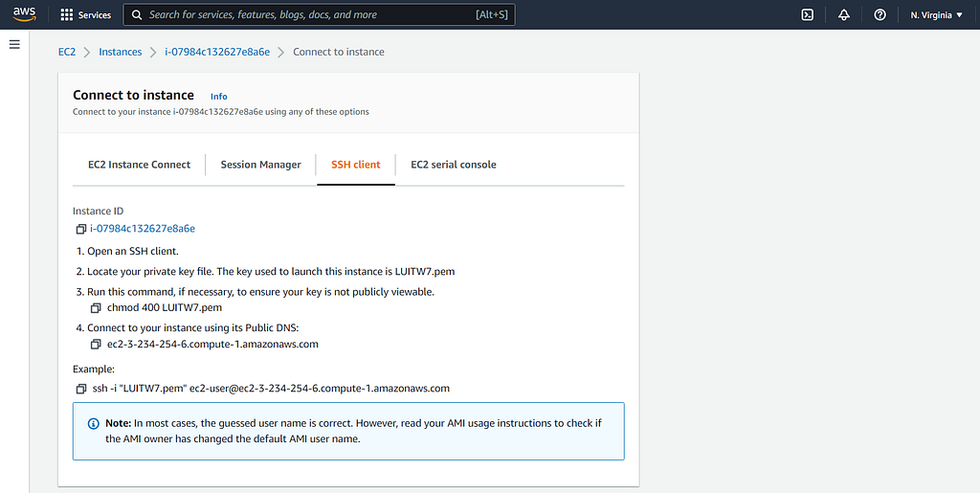Image resolution: width=980 pixels, height=493 pixels.
Task: Open the instance ID link under Instance ID
Action: pyautogui.click(x=143, y=229)
